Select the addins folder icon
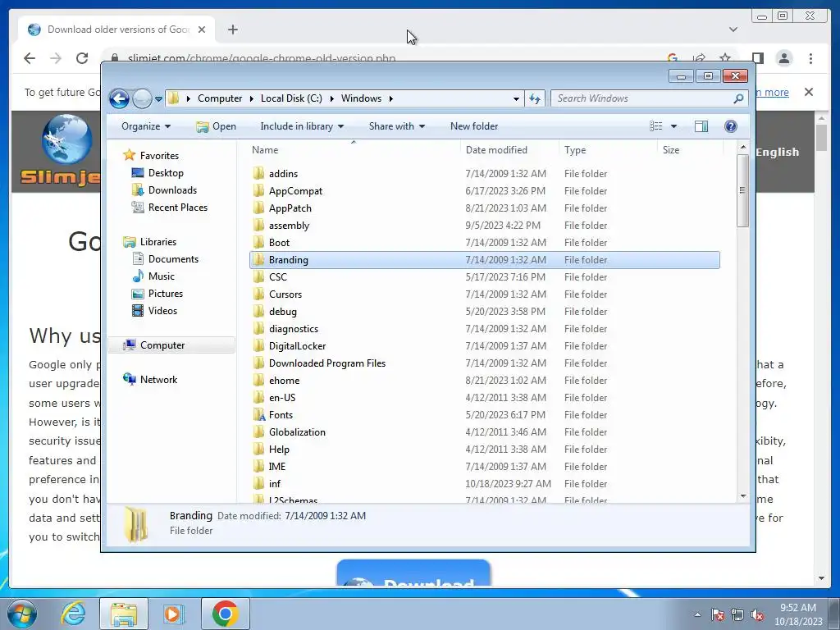 (258, 173)
